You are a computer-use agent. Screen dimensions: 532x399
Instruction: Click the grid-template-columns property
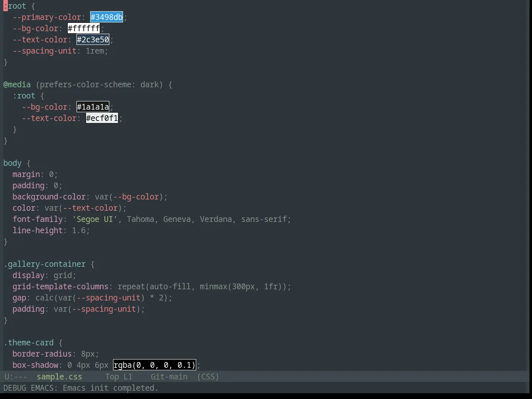point(60,286)
